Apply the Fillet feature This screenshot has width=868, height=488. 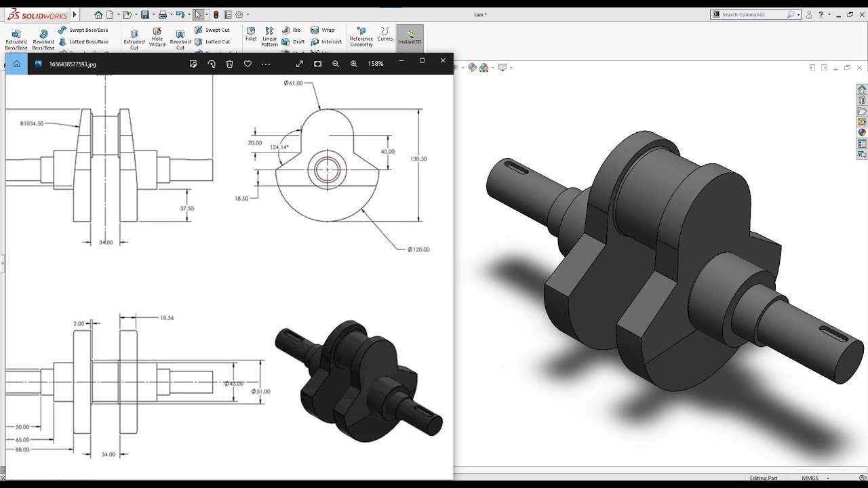pos(251,35)
